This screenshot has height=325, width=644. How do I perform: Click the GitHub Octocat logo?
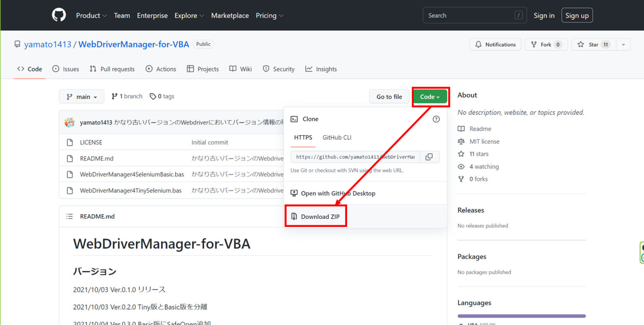pyautogui.click(x=59, y=15)
